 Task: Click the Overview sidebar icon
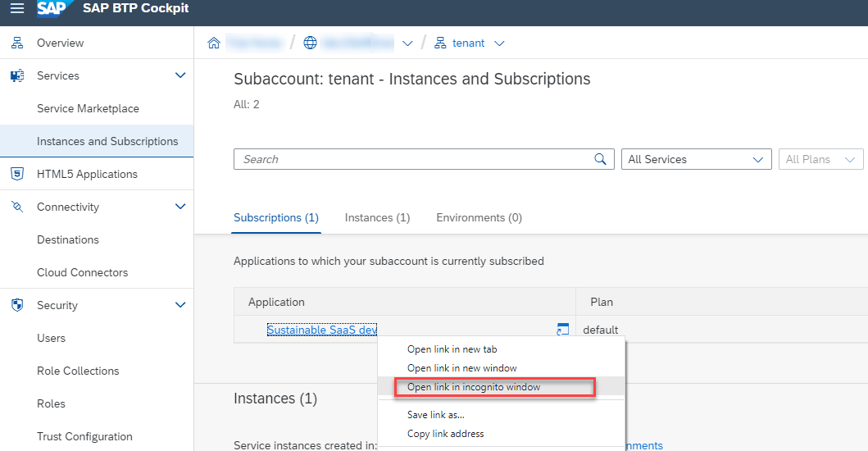click(17, 43)
